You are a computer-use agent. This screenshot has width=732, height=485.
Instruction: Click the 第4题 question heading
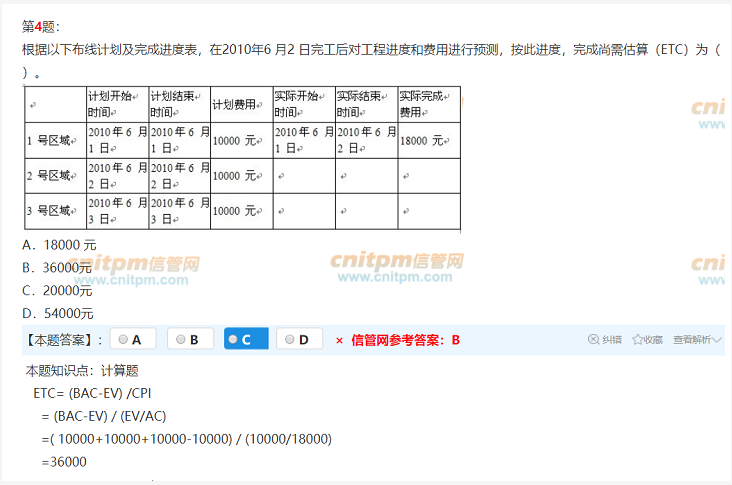40,26
